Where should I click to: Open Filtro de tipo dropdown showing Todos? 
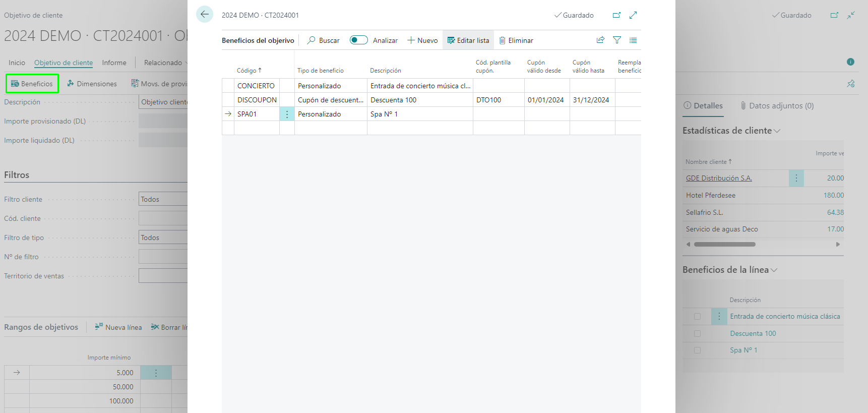(163, 238)
